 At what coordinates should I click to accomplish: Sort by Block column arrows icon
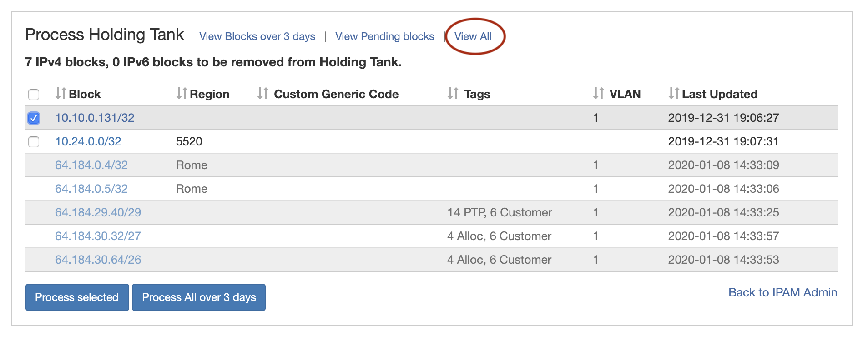pos(61,93)
